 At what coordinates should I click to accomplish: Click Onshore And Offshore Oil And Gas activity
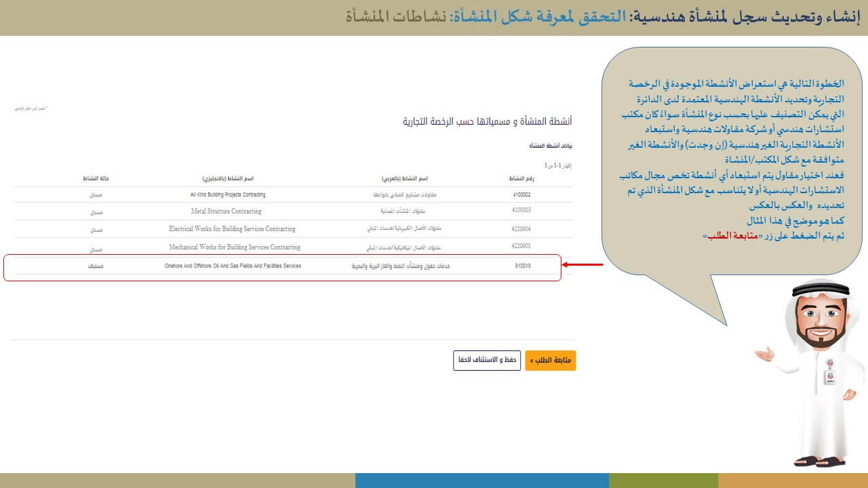tap(233, 266)
